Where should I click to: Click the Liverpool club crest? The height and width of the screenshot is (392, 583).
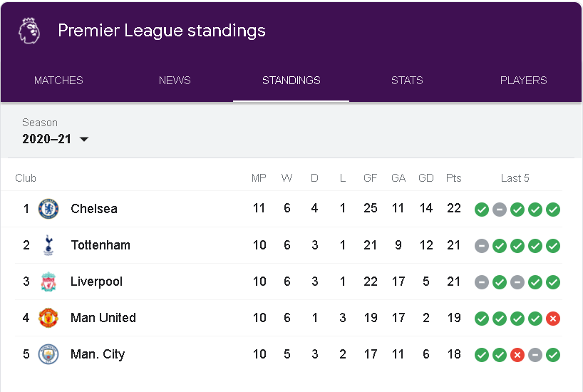48,282
